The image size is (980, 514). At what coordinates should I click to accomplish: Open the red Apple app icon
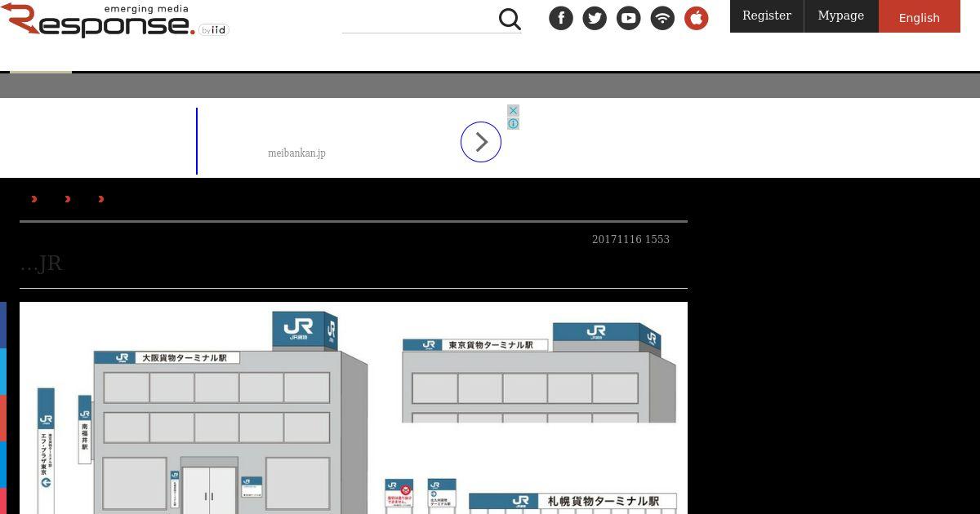pyautogui.click(x=697, y=18)
